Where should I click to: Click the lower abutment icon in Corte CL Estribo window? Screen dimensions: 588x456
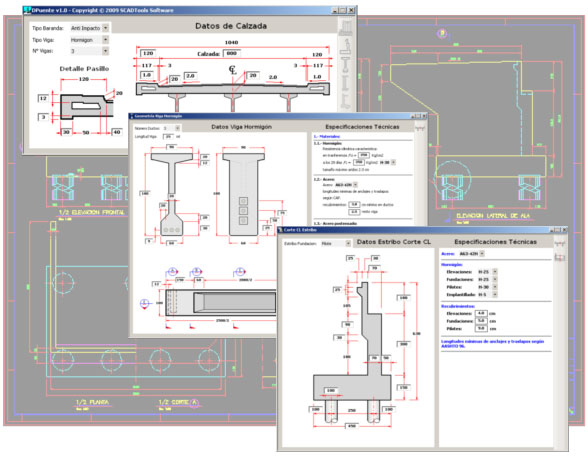[559, 257]
